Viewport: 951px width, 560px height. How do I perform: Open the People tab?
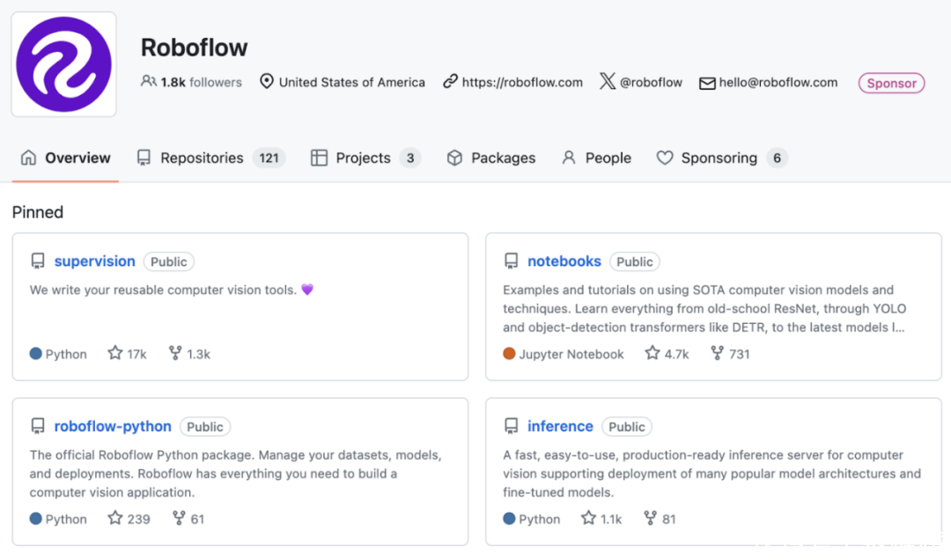[x=608, y=158]
